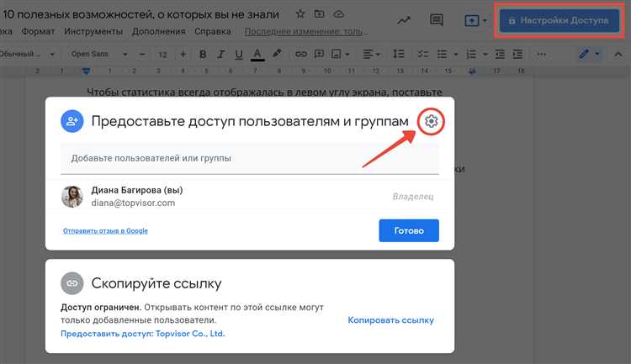Open the Формат menu
The height and width of the screenshot is (364, 631).
38,31
